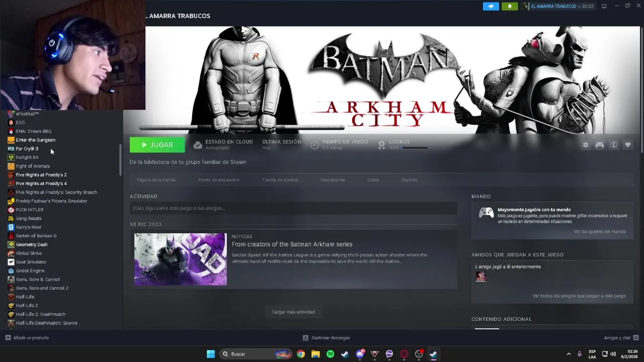Click the Half-Life game icon
Screen dimensions: 644x362
point(11,297)
